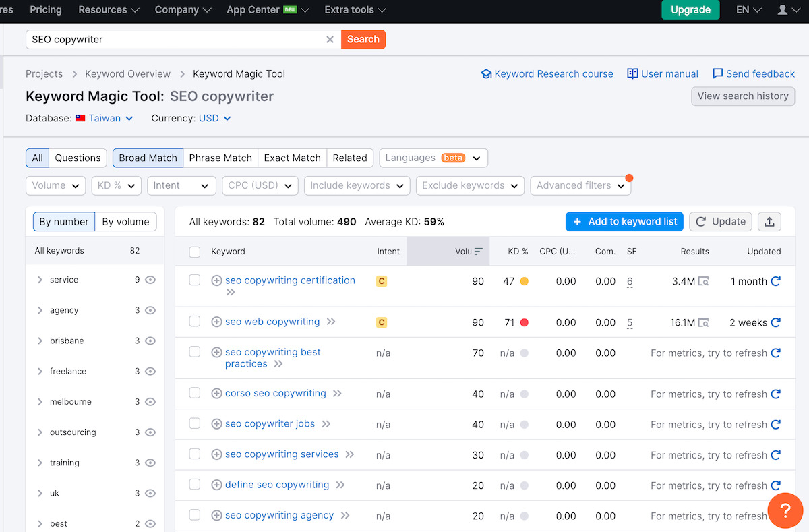Add seo web copywriting via plus icon
The image size is (809, 532).
tap(216, 322)
